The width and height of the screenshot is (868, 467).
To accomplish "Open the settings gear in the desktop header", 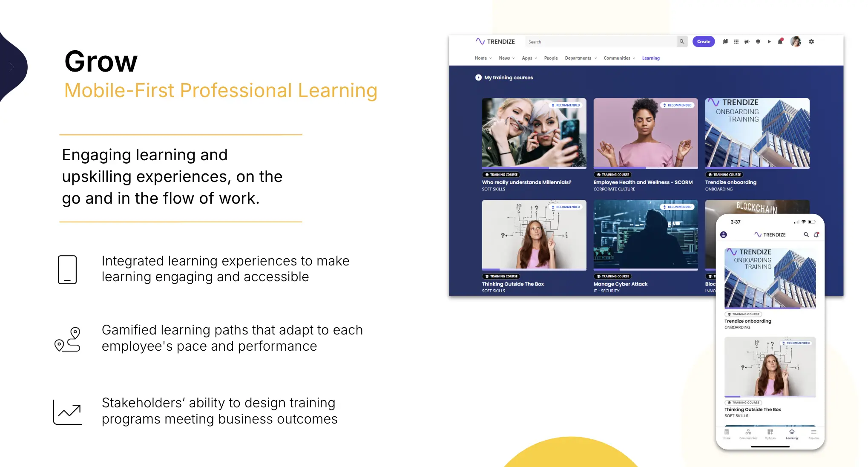I will click(811, 41).
